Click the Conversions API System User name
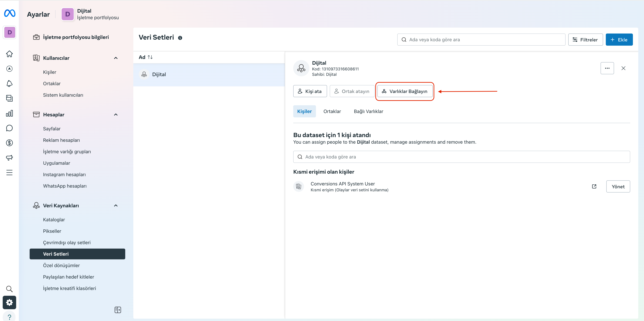Viewport: 644px width, 321px height. 343,184
